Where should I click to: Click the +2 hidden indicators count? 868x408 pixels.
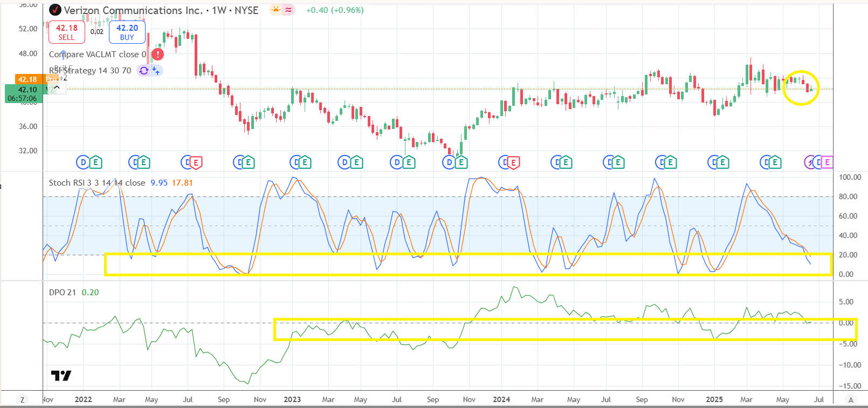click(63, 78)
